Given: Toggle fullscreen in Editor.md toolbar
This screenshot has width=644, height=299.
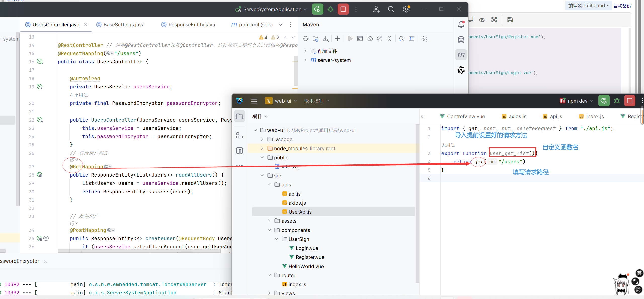Looking at the screenshot, I should click(494, 20).
